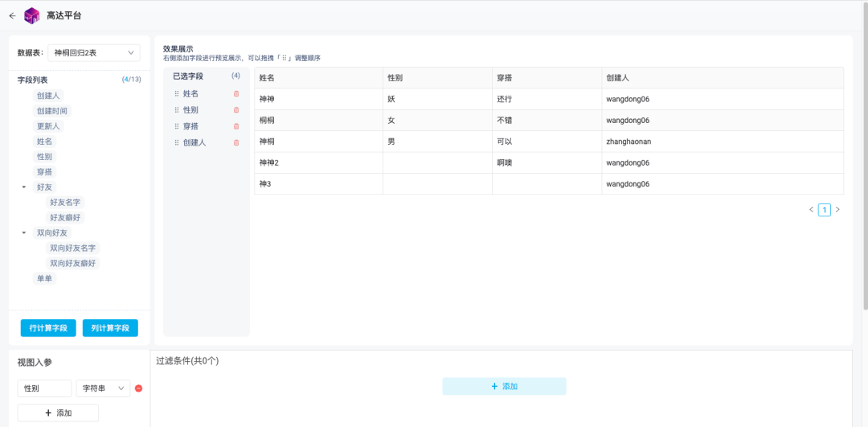Collapse the 好友 tree node
Image resolution: width=868 pixels, height=427 pixels.
click(x=24, y=187)
